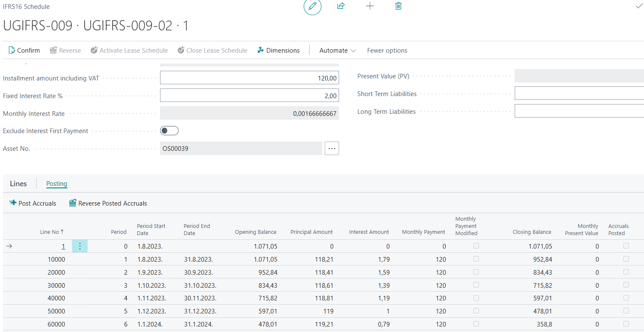644x332 pixels.
Task: Open the Share icon at top
Action: [341, 6]
